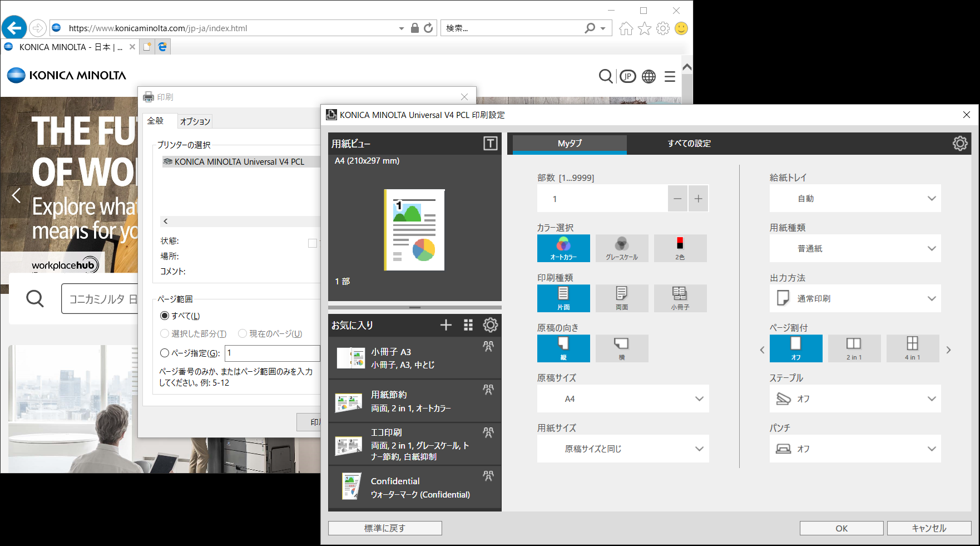Show previous page layout options arrow

click(762, 350)
